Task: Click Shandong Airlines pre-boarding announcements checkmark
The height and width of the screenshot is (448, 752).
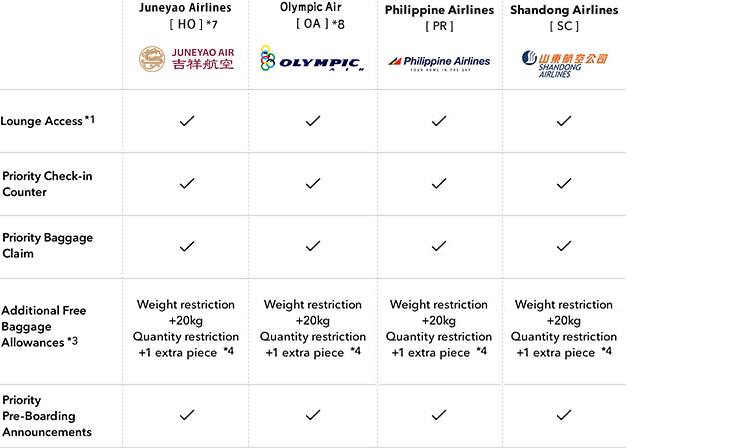Action: coord(564,415)
